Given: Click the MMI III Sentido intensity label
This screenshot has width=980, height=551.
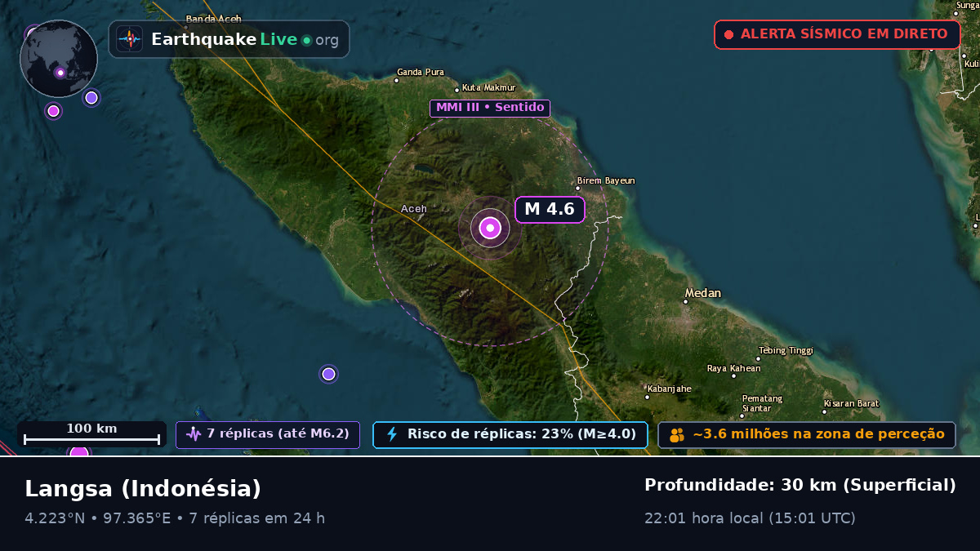Looking at the screenshot, I should 490,108.
